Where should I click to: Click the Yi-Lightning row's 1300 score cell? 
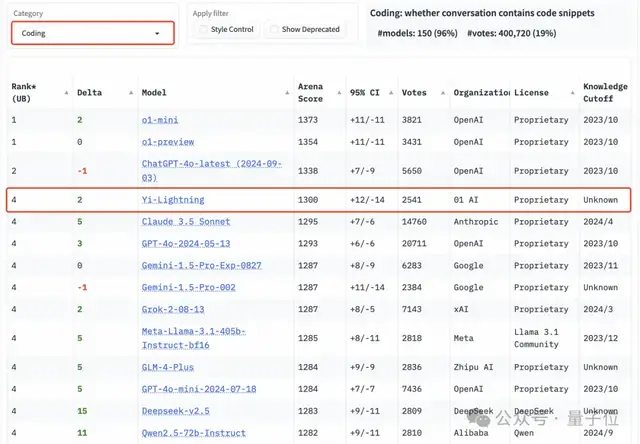309,200
